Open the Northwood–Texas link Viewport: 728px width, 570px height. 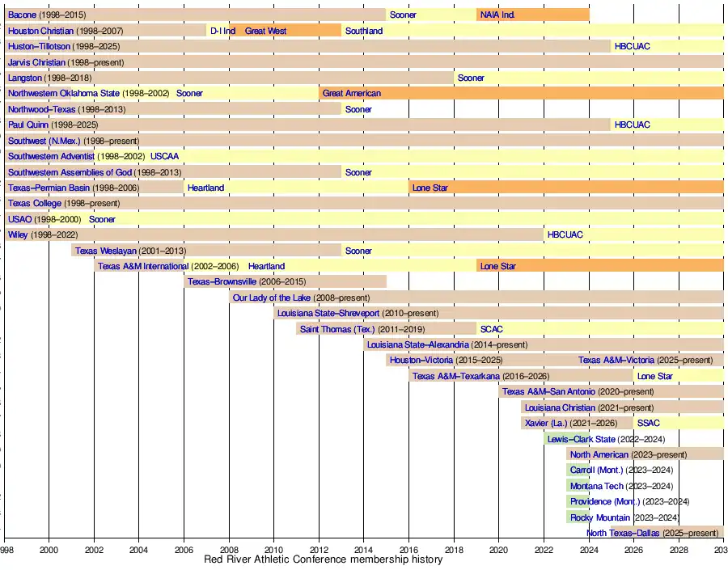tap(42, 109)
